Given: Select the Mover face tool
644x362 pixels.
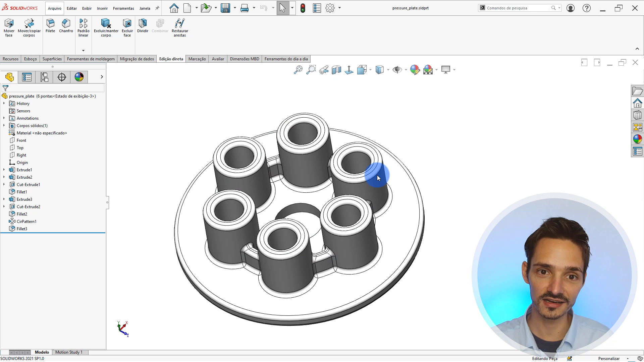Looking at the screenshot, I should pyautogui.click(x=9, y=28).
